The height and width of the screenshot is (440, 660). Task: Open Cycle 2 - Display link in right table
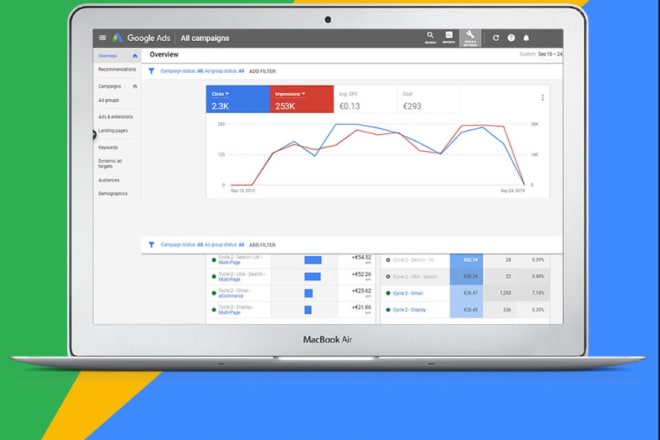[409, 310]
